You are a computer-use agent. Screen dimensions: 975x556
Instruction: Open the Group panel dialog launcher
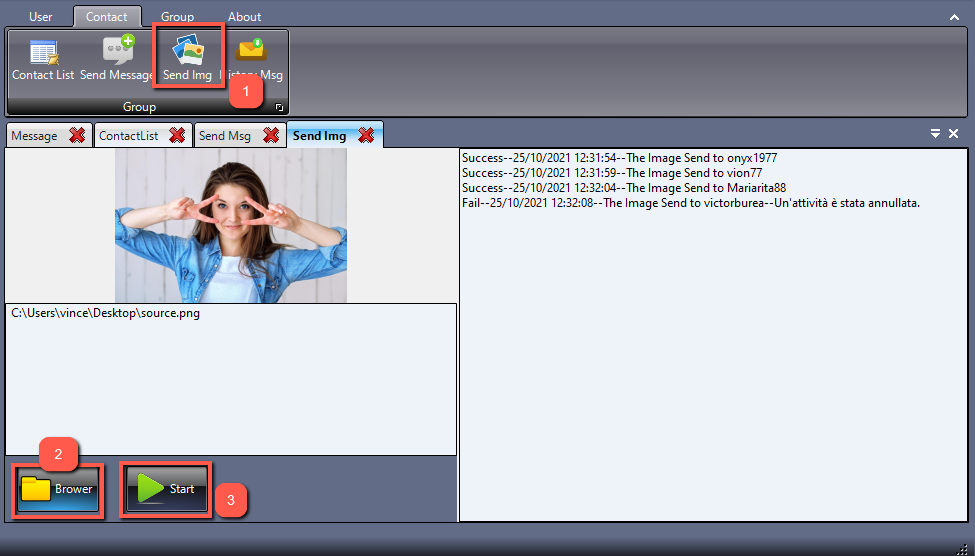[x=279, y=107]
